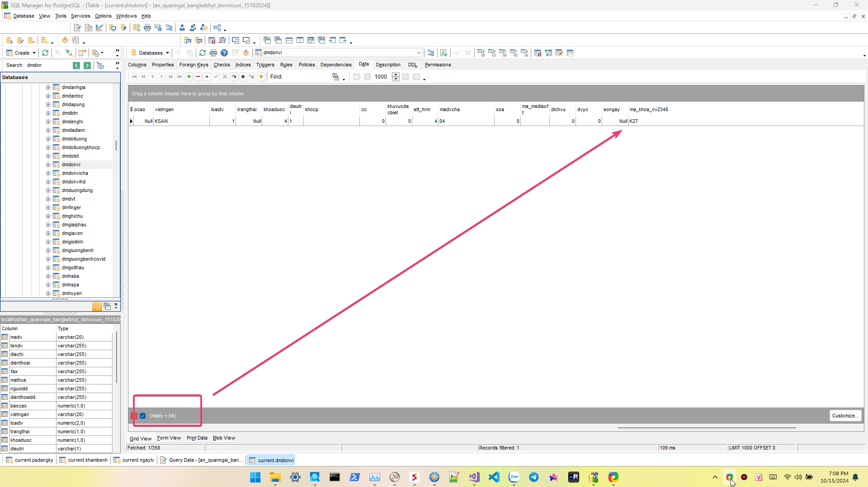Open the Visual Database Designer icon
Screen dimensions: 868x487
[217, 28]
